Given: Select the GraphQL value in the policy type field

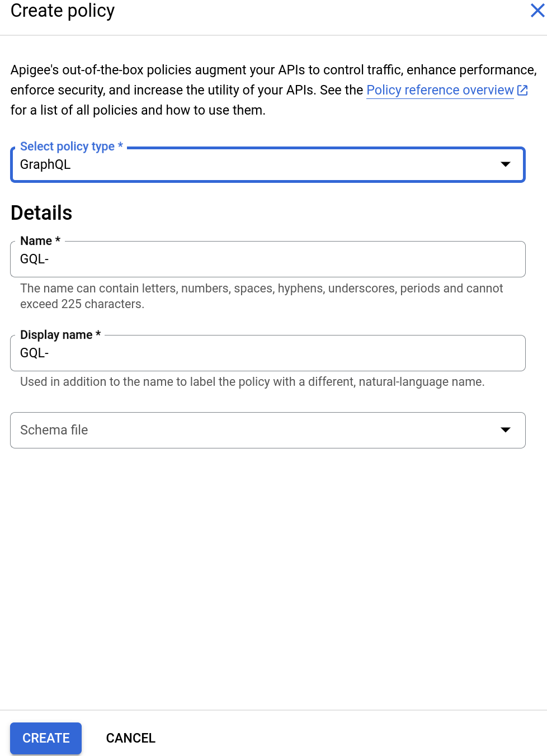Looking at the screenshot, I should (x=45, y=164).
